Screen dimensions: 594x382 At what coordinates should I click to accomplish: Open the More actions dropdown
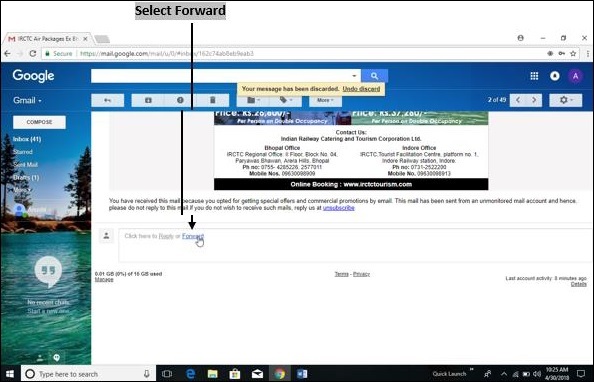[325, 100]
